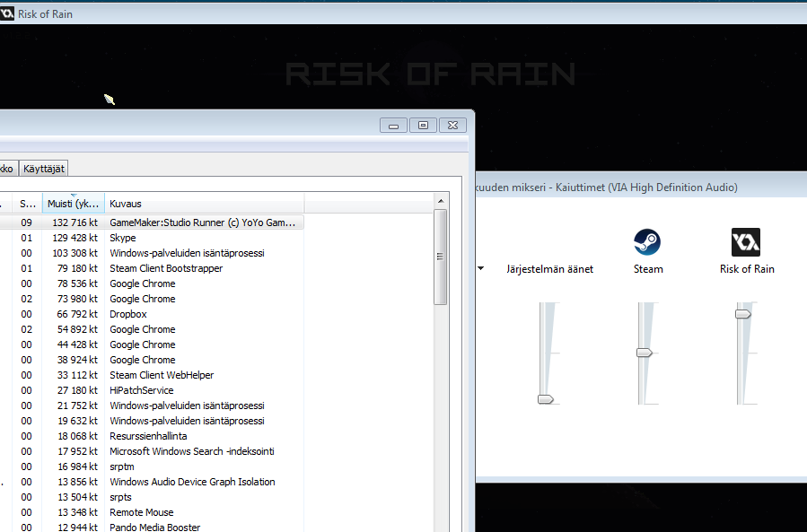Adjust the Risk of Rain volume slider handle
This screenshot has height=532, width=807.
click(x=743, y=314)
